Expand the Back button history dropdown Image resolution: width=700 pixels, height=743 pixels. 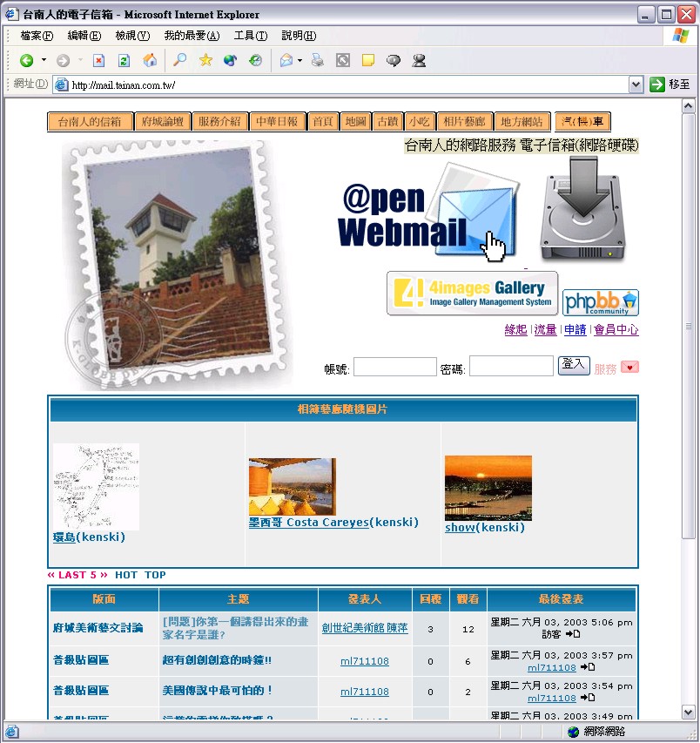click(x=44, y=60)
